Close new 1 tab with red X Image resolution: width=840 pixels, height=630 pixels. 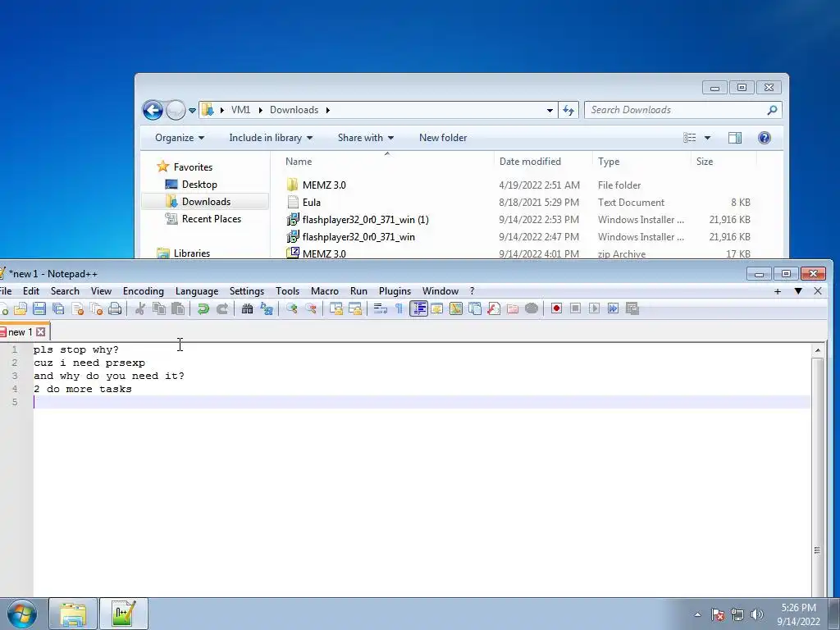[x=41, y=332]
